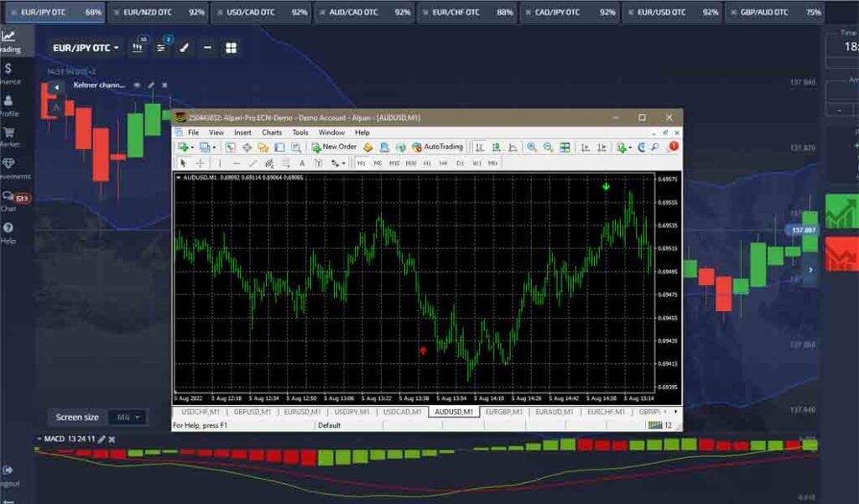Switch to USDCHF,M1 chart tab
The height and width of the screenshot is (504, 859).
pyautogui.click(x=200, y=412)
